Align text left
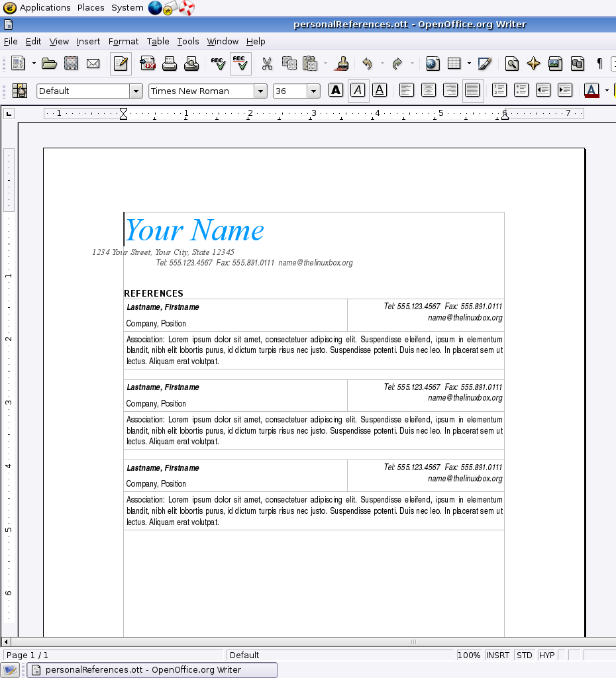Viewport: 616px width, 678px height. click(407, 90)
